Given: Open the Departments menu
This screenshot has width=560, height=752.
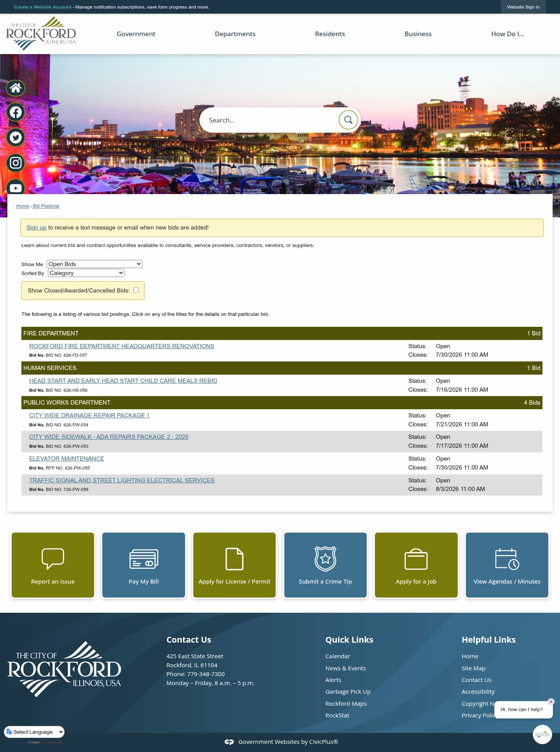Looking at the screenshot, I should tap(235, 34).
